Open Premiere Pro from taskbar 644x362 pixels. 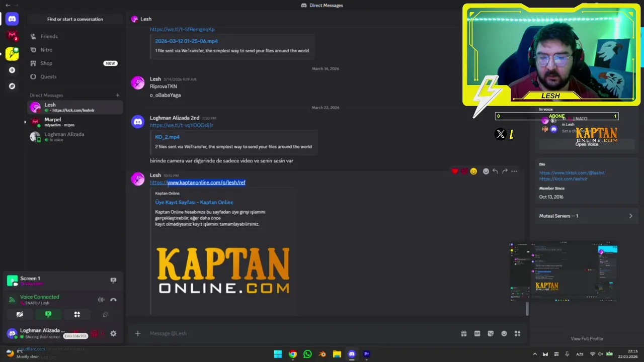[x=367, y=354]
